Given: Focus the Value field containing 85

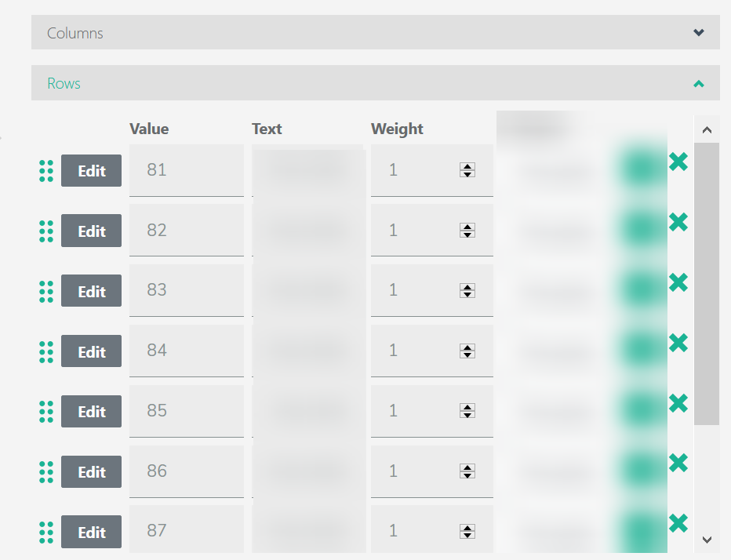Looking at the screenshot, I should (x=187, y=411).
